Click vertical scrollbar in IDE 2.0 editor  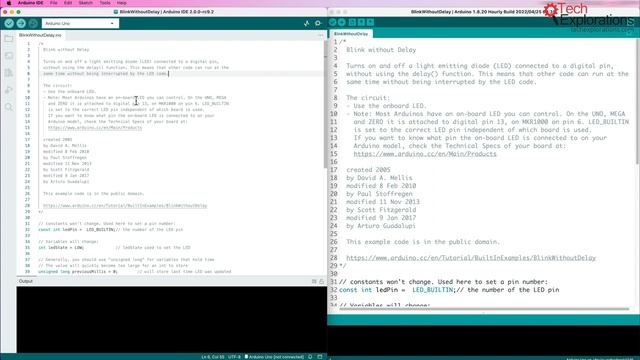click(x=325, y=104)
